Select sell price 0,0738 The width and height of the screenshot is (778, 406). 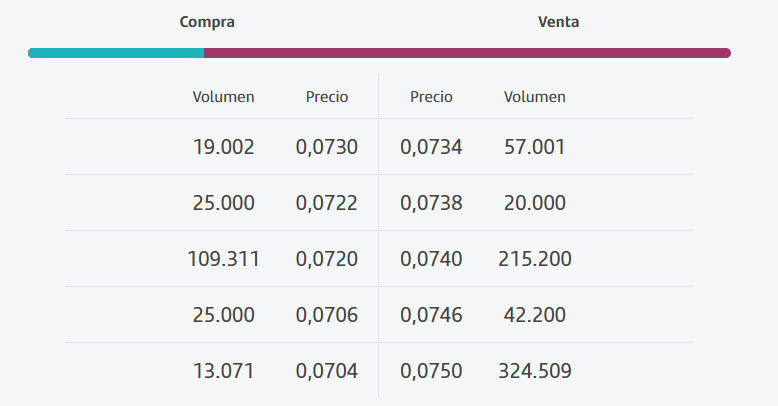pos(431,203)
